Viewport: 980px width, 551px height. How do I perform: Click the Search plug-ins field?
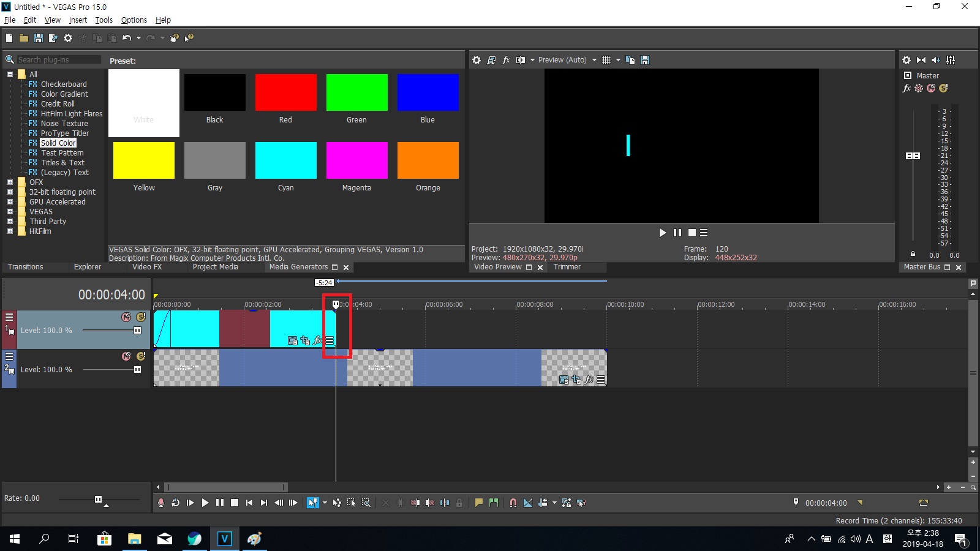tap(59, 59)
